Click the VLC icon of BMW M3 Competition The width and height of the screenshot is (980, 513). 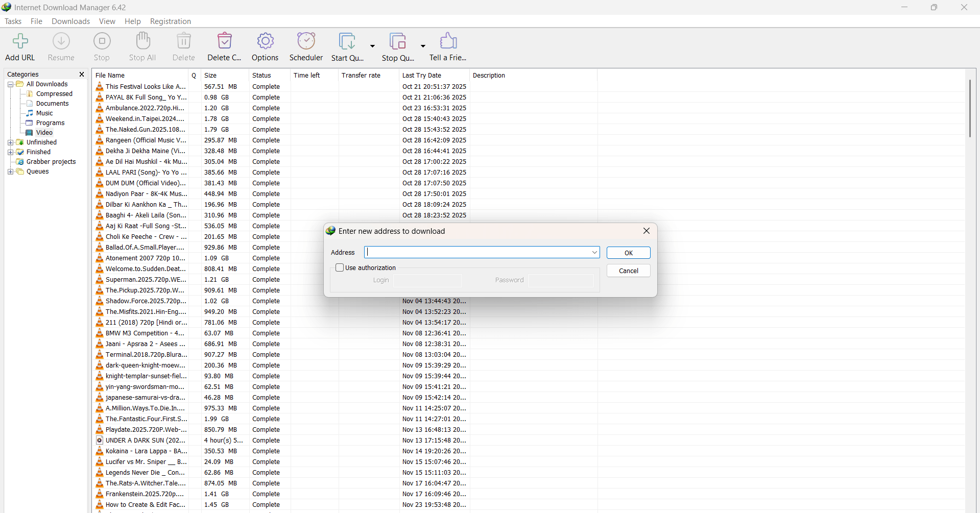pyautogui.click(x=100, y=333)
